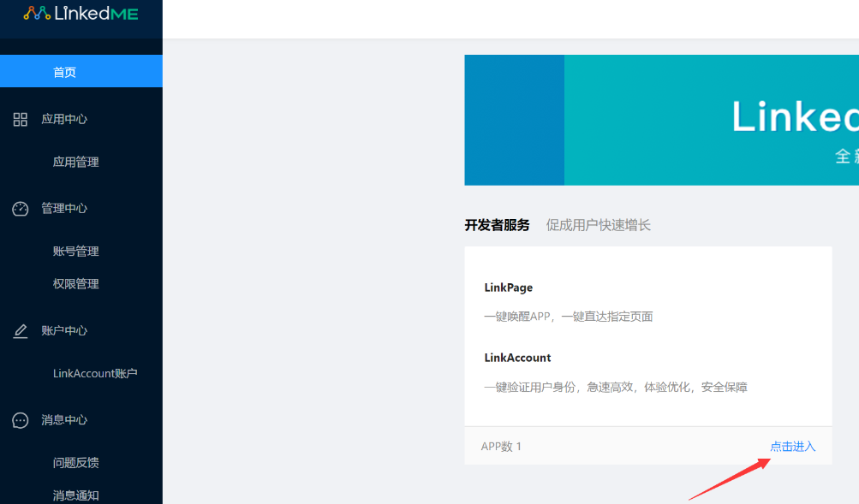Open 消息通知 in the sidebar
859x504 pixels.
(x=75, y=495)
